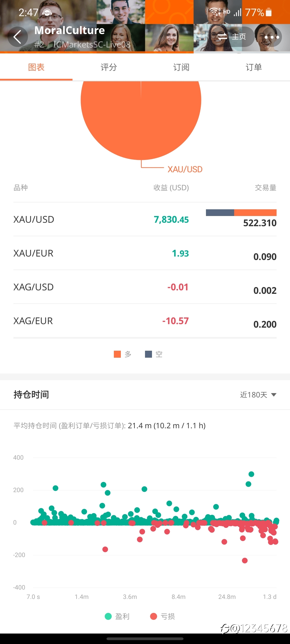Screen dimensions: 290x644
Task: Switch to the 评分 tab
Action: click(x=109, y=67)
